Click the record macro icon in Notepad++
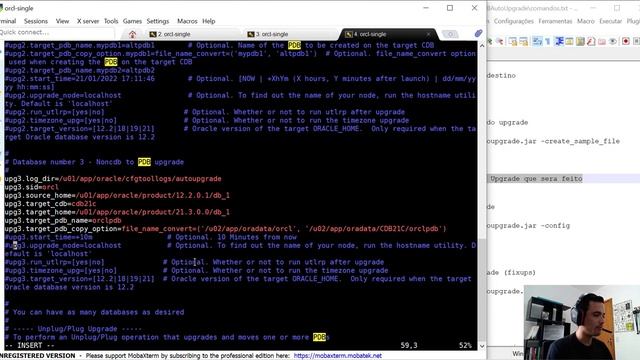Image resolution: width=640 pixels, height=360 pixels. 626,41
